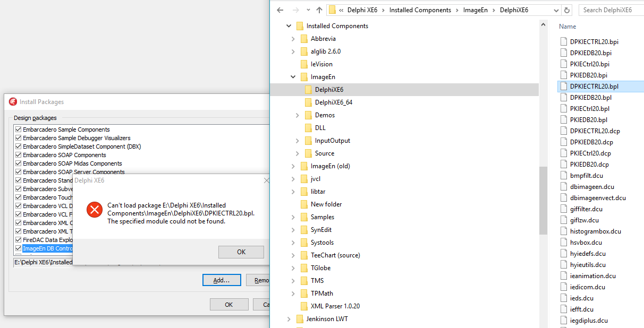Click the folder icon of Abbrevia
The width and height of the screenshot is (644, 328).
point(304,39)
